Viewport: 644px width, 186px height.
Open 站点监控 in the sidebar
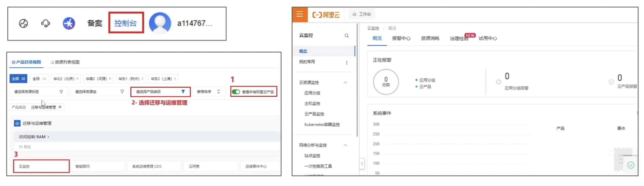pyautogui.click(x=312, y=156)
